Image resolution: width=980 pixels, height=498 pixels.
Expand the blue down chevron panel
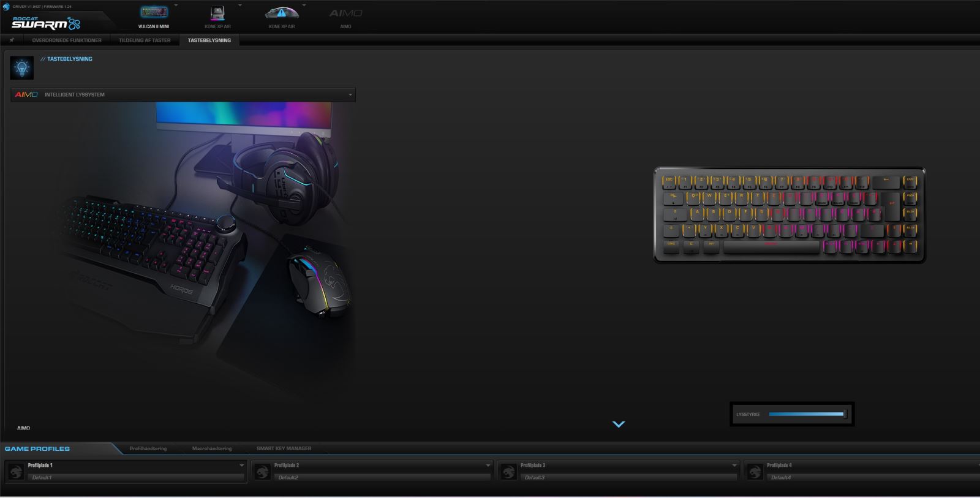(x=619, y=424)
